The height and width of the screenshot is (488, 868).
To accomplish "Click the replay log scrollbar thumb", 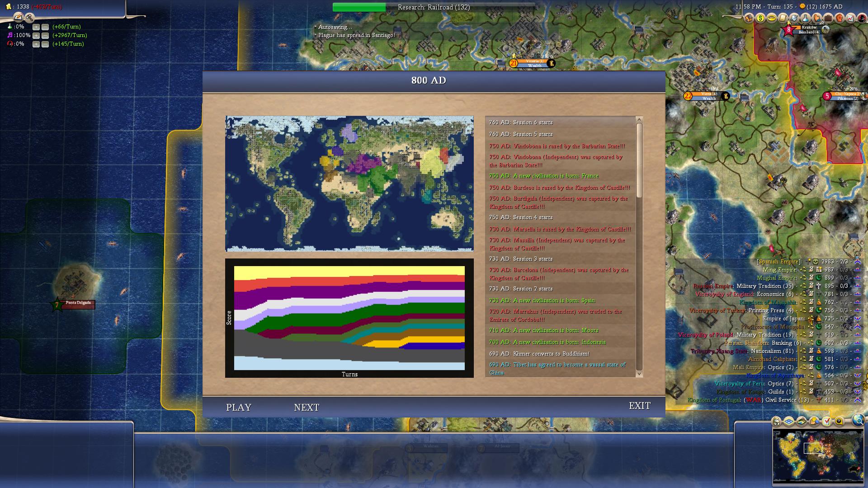I will click(639, 160).
